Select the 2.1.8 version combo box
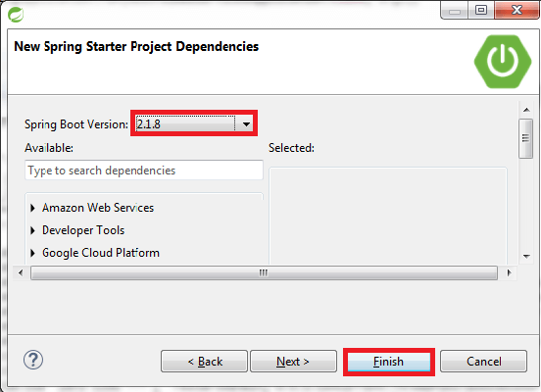Viewport: 541px width, 392px height. tap(194, 123)
